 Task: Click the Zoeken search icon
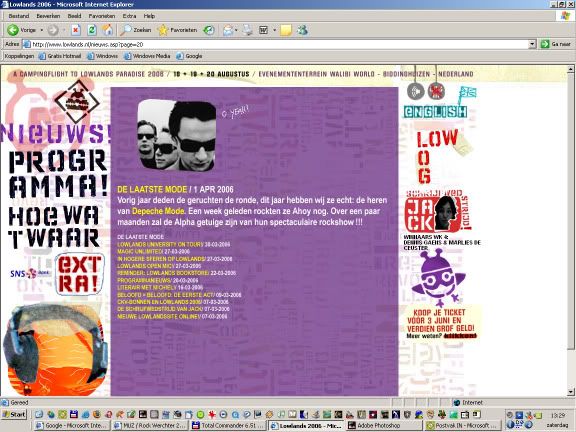coord(126,30)
